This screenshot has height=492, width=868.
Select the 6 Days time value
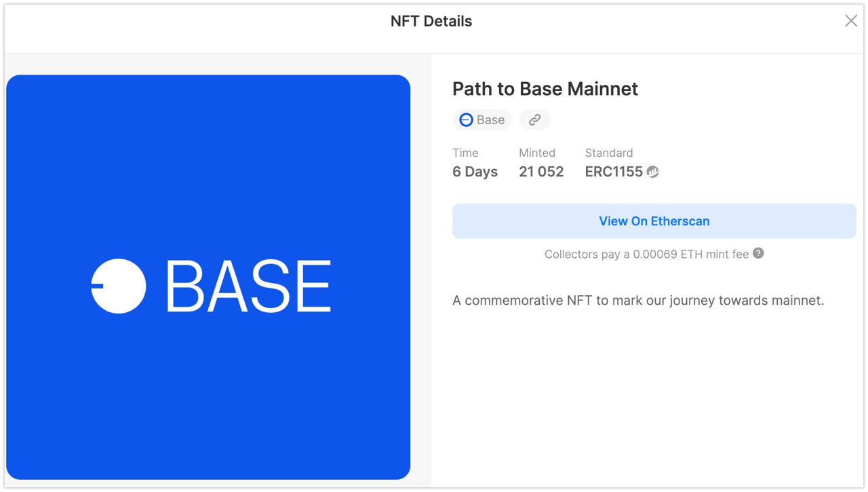[475, 172]
